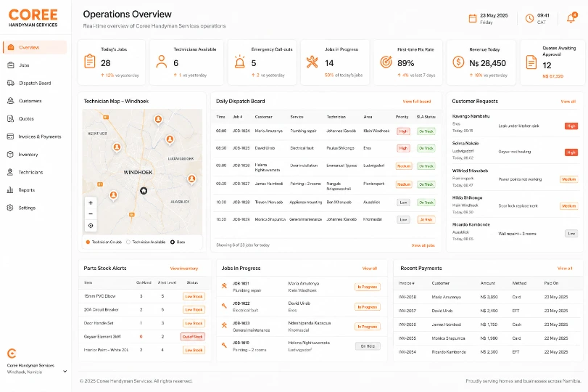Image resolution: width=588 pixels, height=392 pixels.
Task: Open Overview in the sidebar
Action: tap(35, 47)
